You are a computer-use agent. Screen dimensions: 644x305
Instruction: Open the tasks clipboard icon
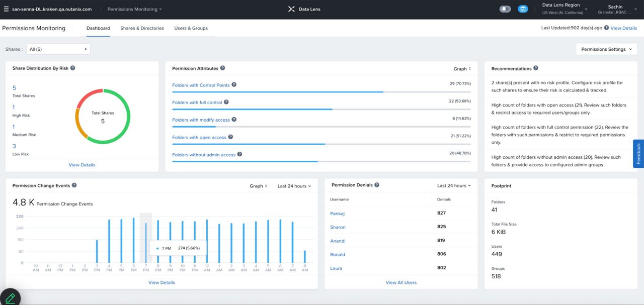523,9
